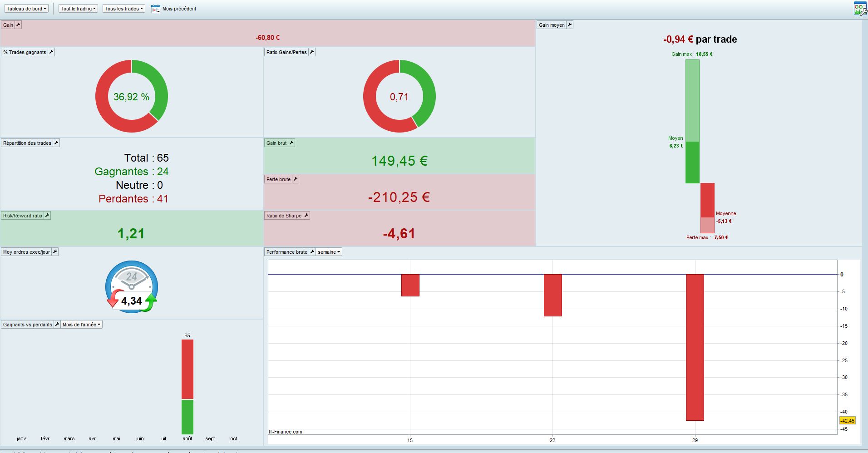Click the 0,71 gains/losses ratio donut chart

tap(399, 96)
